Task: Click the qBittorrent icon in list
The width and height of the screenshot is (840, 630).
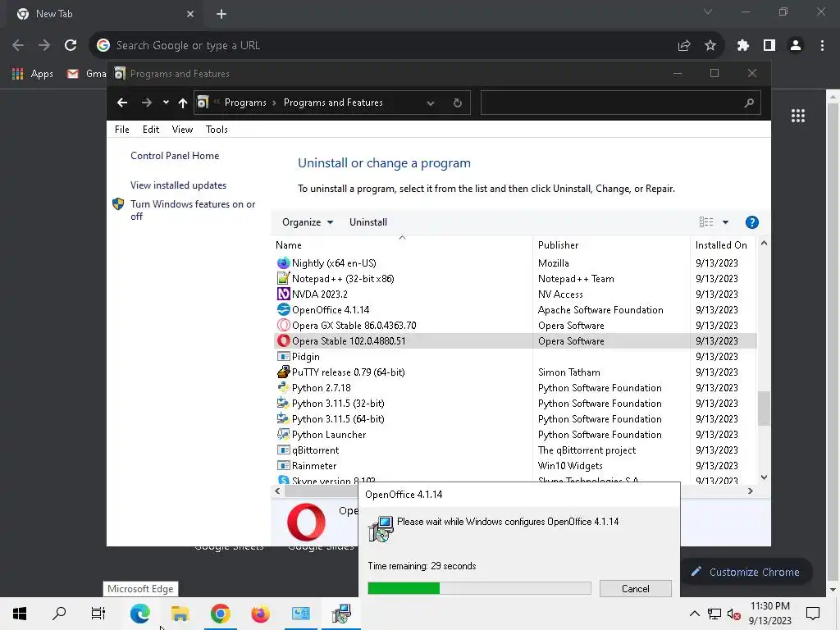Action: [283, 450]
